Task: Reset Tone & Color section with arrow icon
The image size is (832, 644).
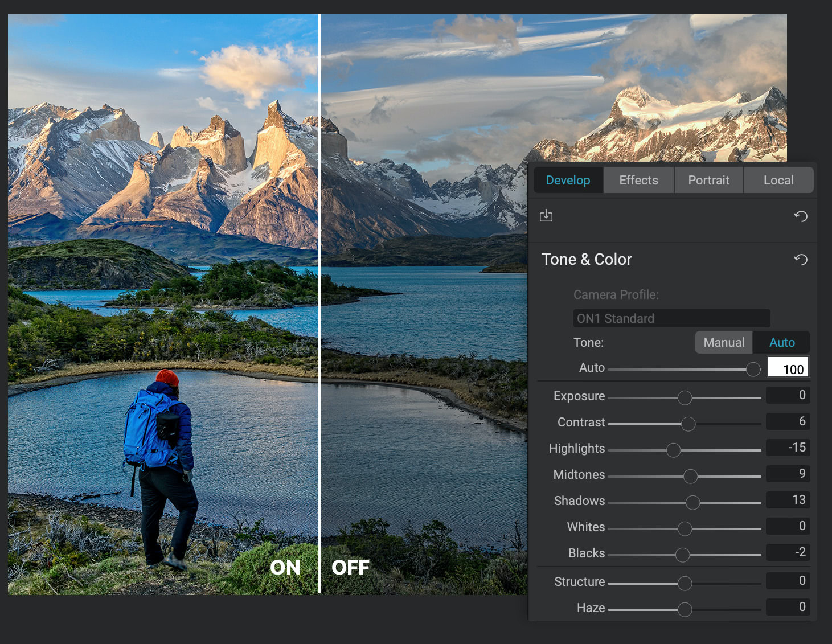Action: (800, 260)
